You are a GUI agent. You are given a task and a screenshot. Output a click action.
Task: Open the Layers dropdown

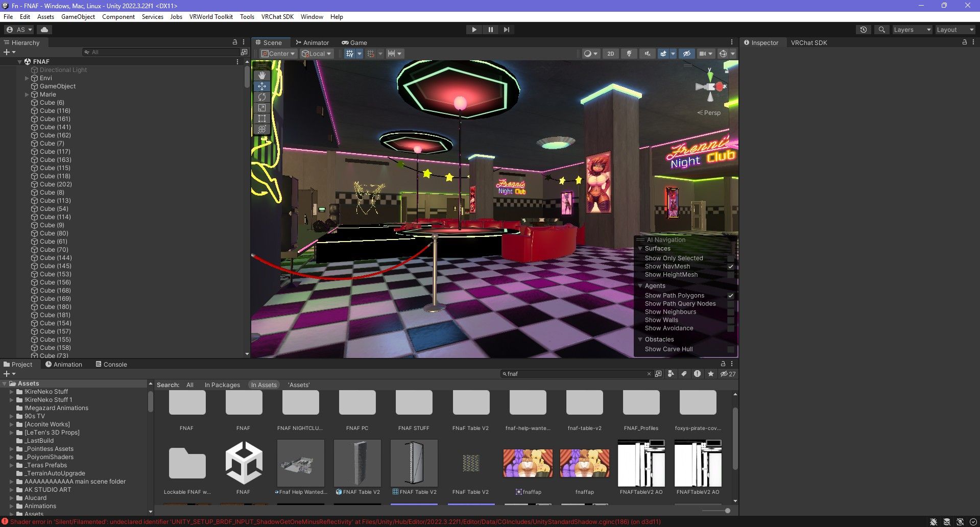pos(912,30)
